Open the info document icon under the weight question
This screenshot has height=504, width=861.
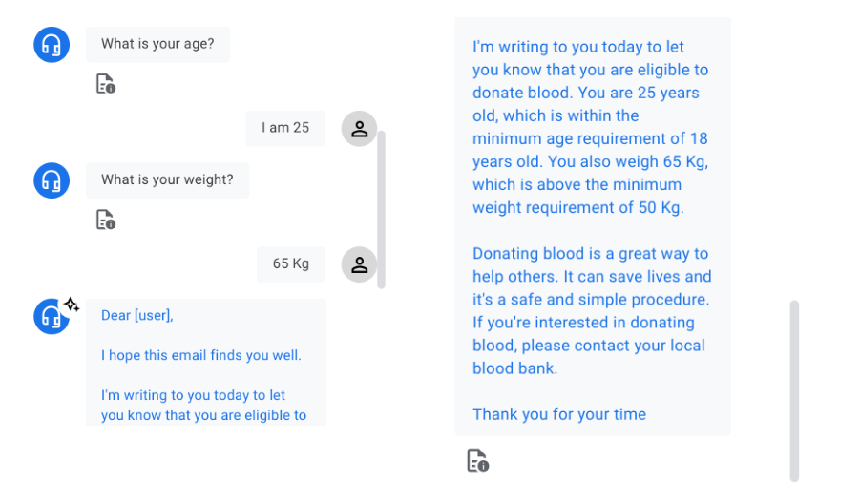coord(105,220)
